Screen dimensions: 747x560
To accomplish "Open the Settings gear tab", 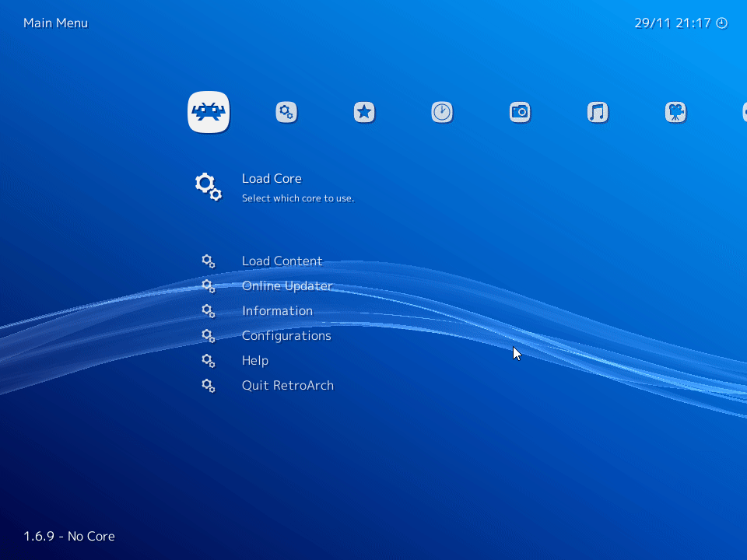I will click(x=286, y=112).
